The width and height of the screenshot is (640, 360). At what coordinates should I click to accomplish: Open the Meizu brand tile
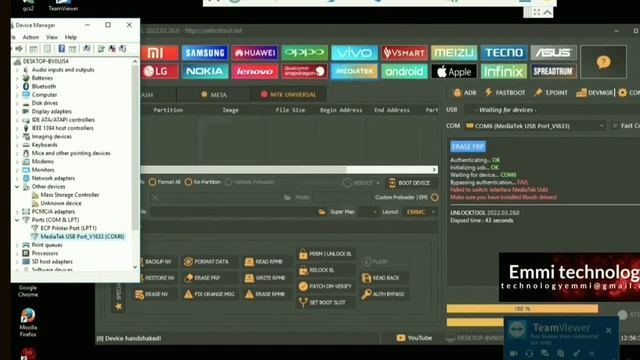[454, 53]
